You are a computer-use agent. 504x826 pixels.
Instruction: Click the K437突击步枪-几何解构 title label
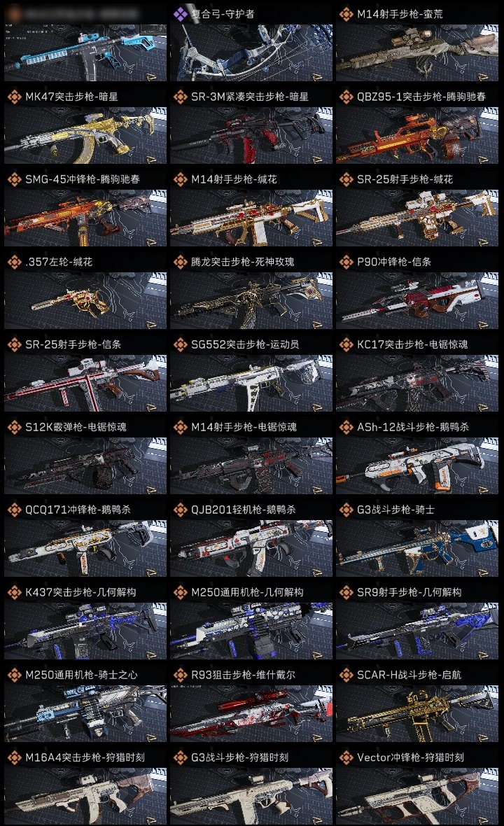pos(80,592)
